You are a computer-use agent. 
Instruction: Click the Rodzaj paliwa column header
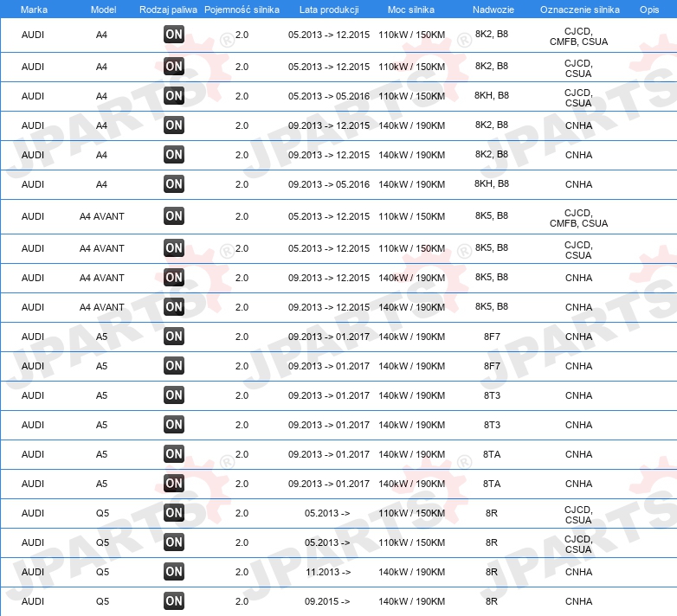tap(169, 10)
